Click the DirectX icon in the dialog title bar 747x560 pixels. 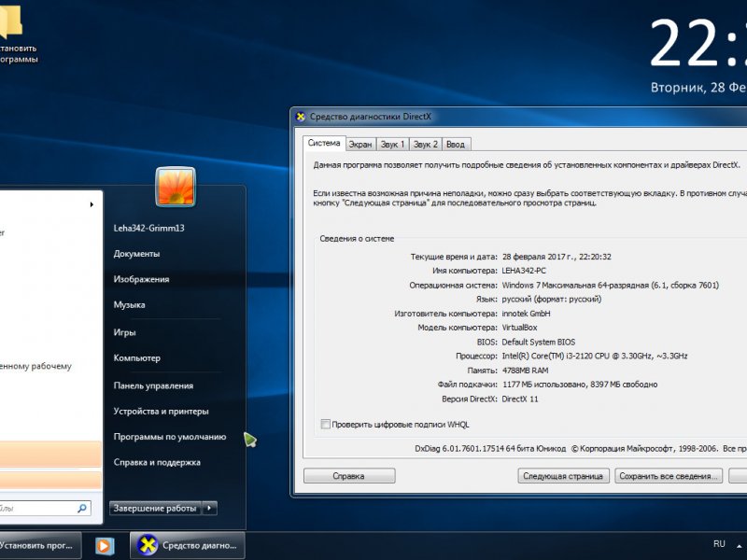pyautogui.click(x=301, y=117)
